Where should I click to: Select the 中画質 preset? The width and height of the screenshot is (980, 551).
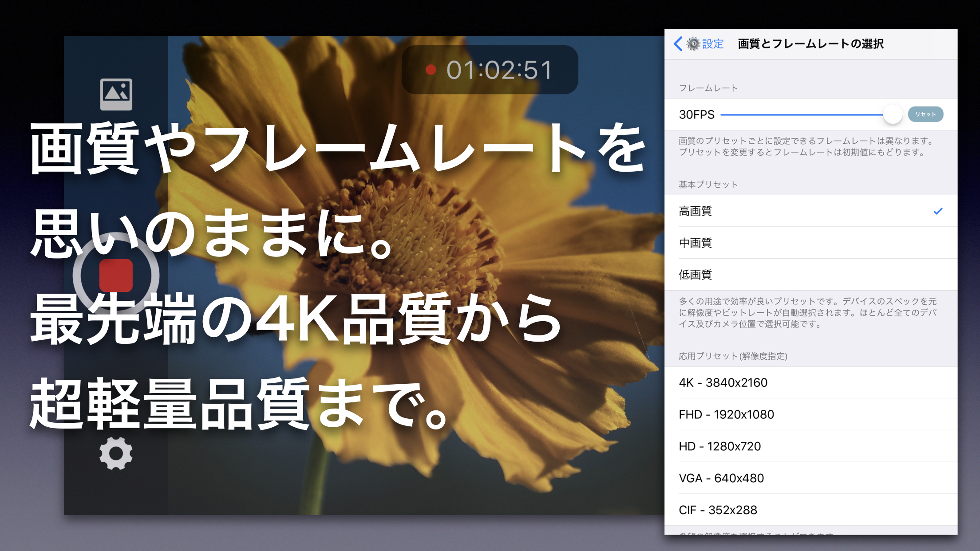(x=695, y=243)
